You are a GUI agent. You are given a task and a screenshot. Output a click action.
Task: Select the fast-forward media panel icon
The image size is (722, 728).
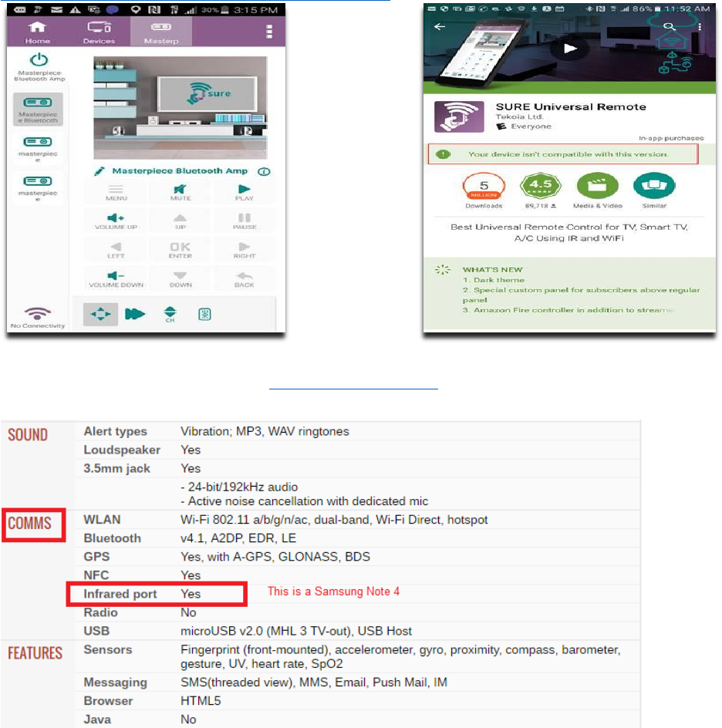(x=135, y=315)
